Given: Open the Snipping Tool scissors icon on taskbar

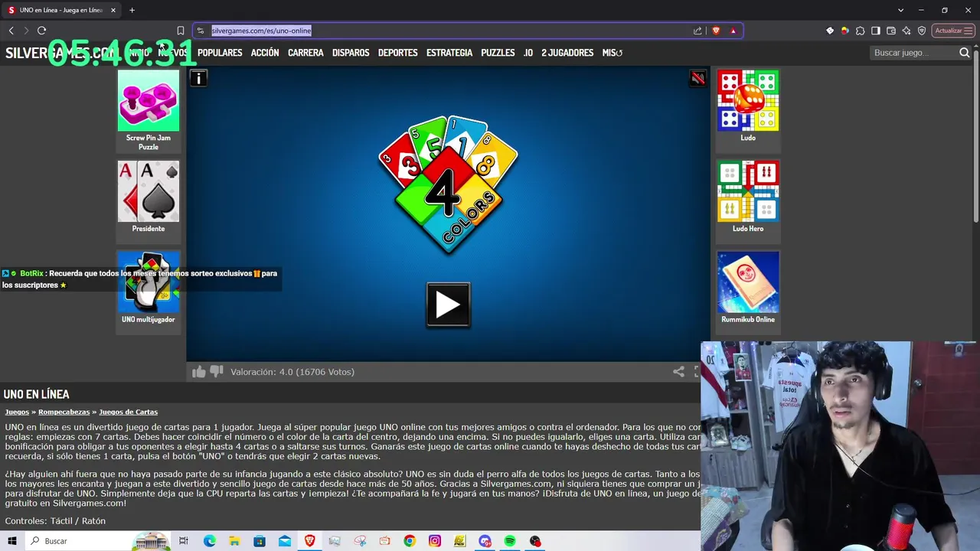Looking at the screenshot, I should pos(360,541).
